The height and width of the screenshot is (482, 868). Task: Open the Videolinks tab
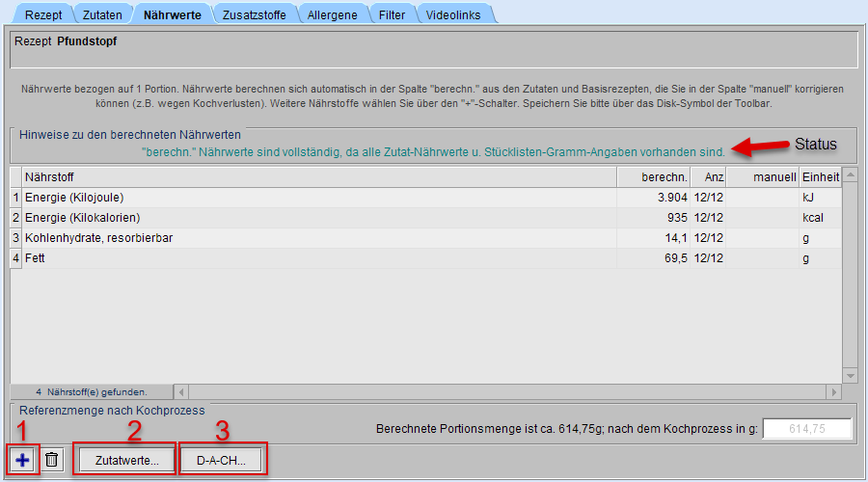coord(453,14)
